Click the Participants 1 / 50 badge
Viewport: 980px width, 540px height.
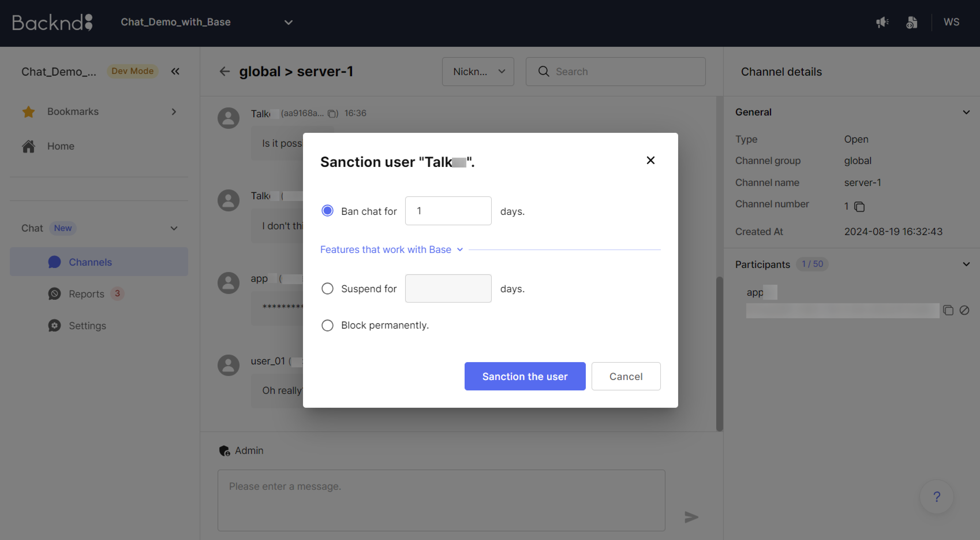pos(812,264)
